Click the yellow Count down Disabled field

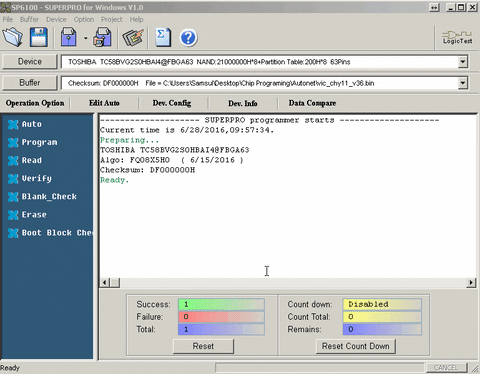(382, 304)
